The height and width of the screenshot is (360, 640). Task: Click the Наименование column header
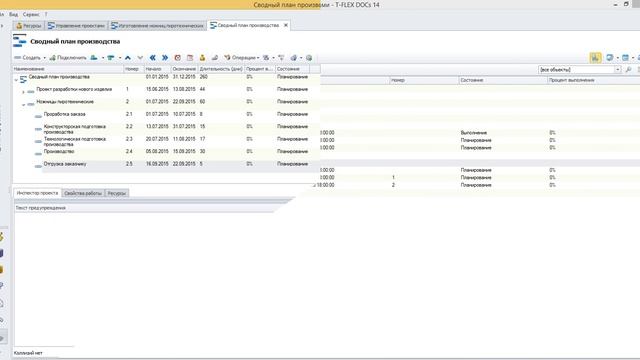coord(68,69)
